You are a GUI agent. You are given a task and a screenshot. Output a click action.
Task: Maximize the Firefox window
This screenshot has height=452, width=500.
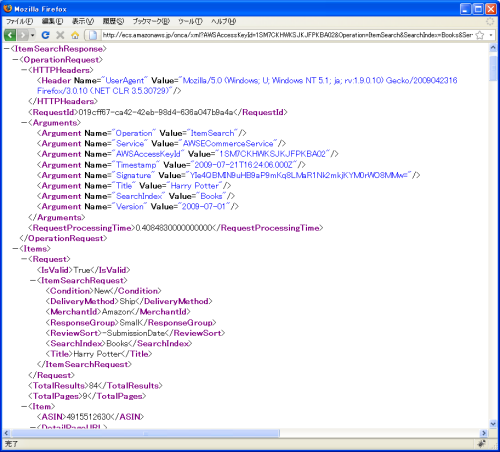coord(478,9)
